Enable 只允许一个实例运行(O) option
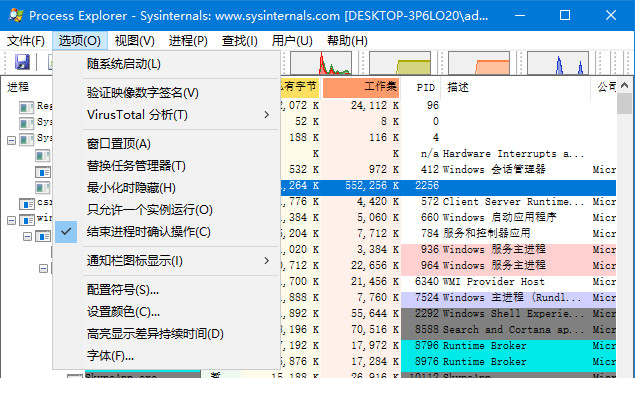The width and height of the screenshot is (635, 393). [167, 209]
